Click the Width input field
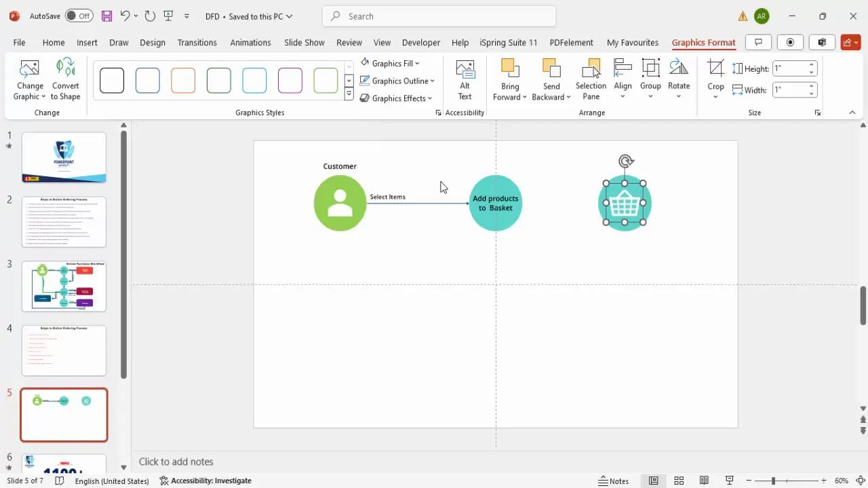 [x=789, y=89]
